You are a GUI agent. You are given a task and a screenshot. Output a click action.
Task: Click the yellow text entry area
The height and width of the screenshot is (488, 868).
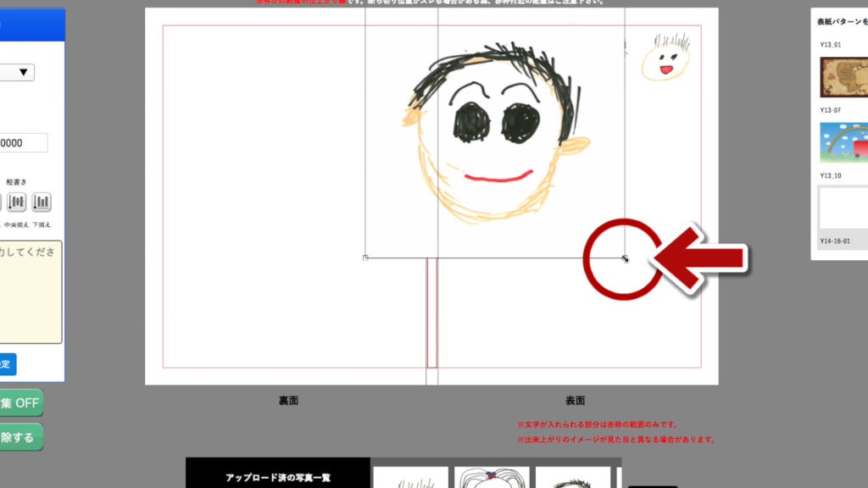31,291
